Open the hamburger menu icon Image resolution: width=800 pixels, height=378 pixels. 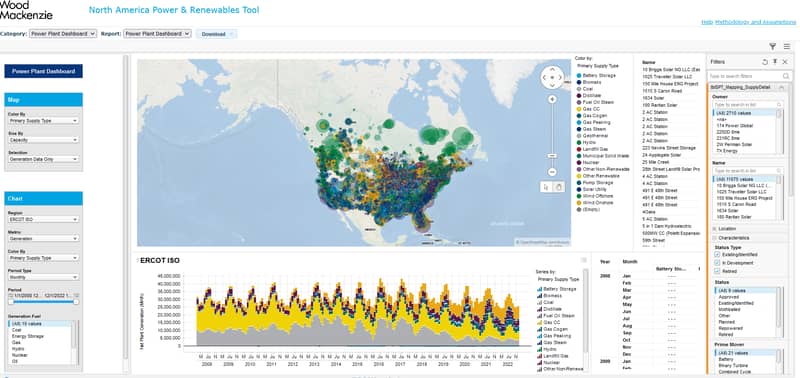[x=787, y=46]
